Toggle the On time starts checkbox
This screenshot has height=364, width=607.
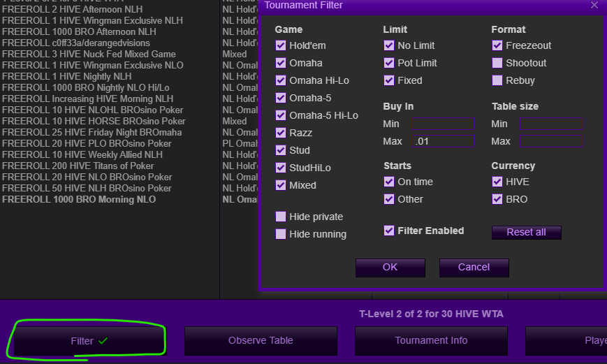coord(389,182)
